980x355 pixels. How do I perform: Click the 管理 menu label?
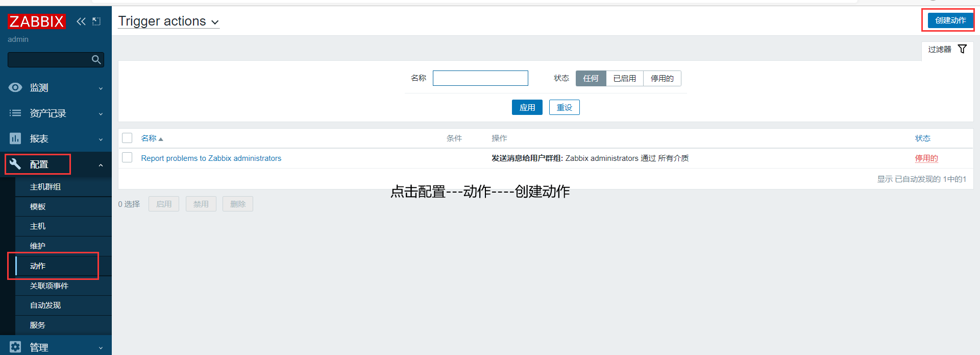pyautogui.click(x=39, y=347)
